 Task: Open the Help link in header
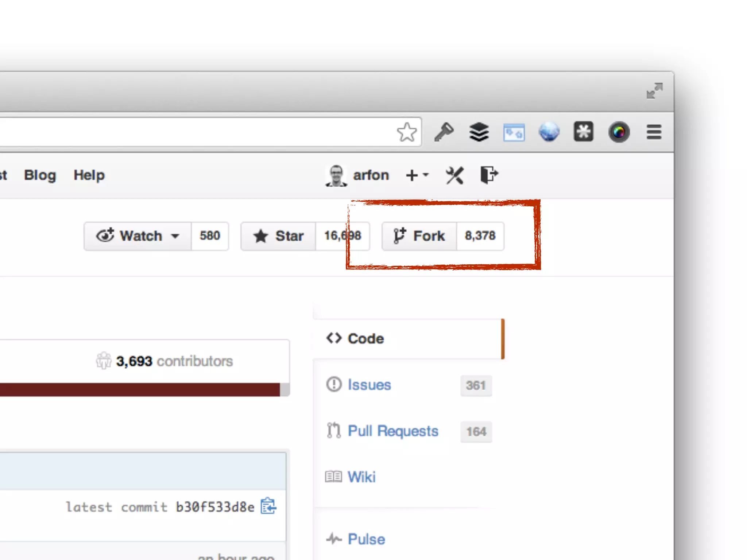click(x=89, y=175)
